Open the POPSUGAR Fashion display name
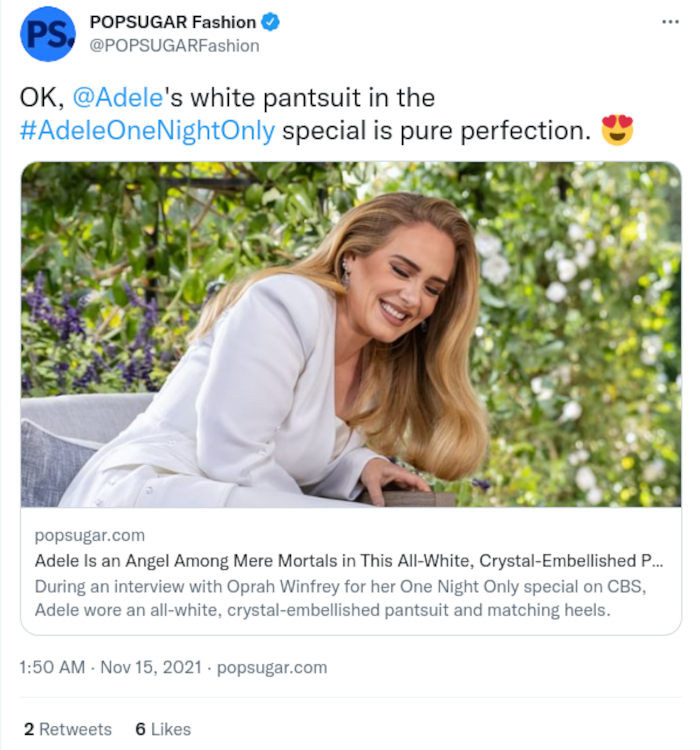Screen dimensions: 700x750 click(x=174, y=22)
